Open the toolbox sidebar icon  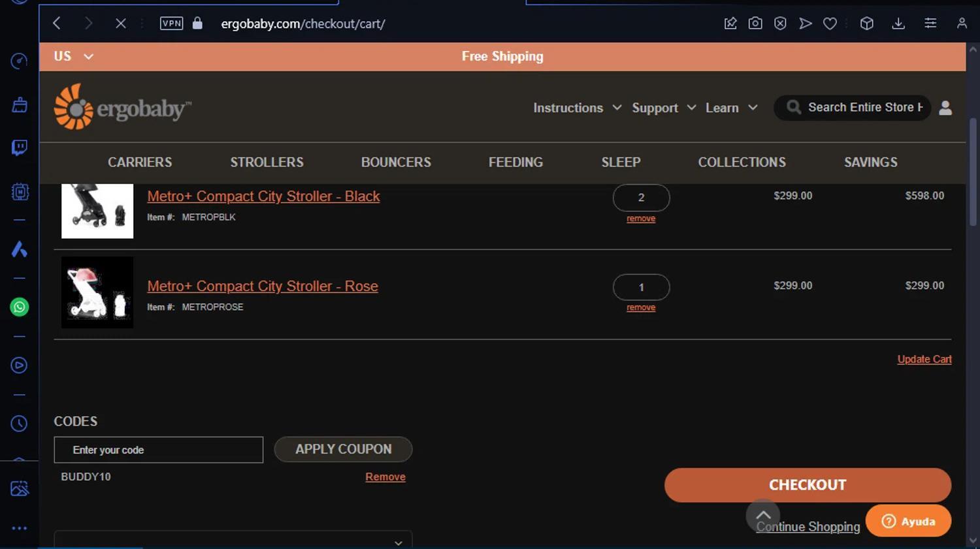tap(20, 104)
